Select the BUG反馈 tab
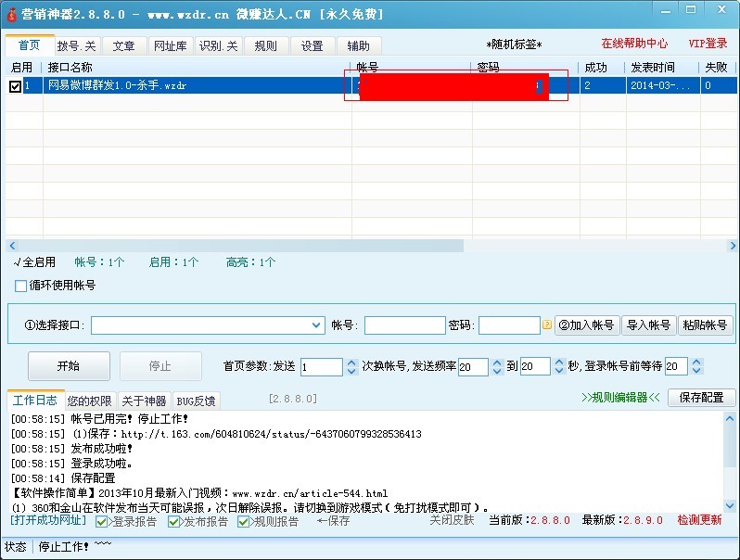Image resolution: width=740 pixels, height=560 pixels. click(x=196, y=401)
